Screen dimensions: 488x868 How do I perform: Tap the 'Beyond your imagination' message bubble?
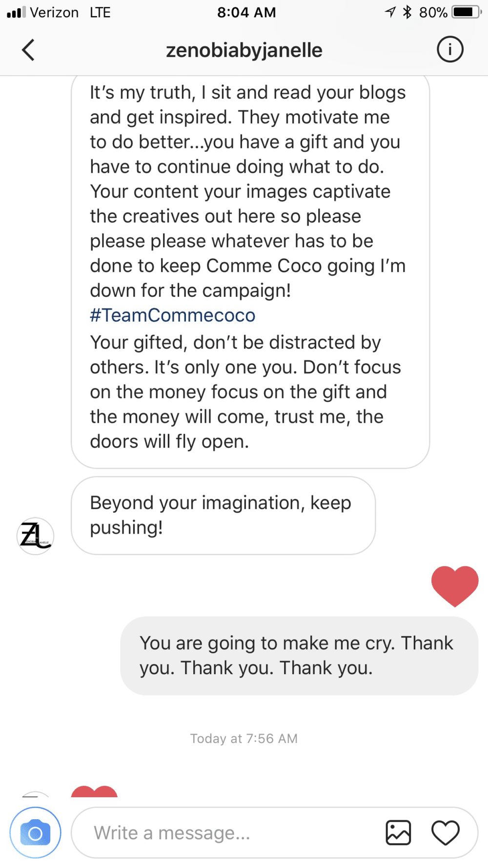tap(223, 516)
